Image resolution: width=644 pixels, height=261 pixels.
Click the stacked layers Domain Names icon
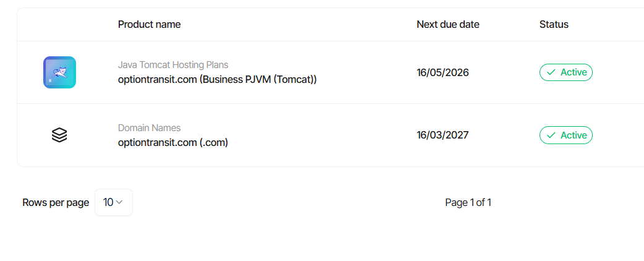click(59, 135)
